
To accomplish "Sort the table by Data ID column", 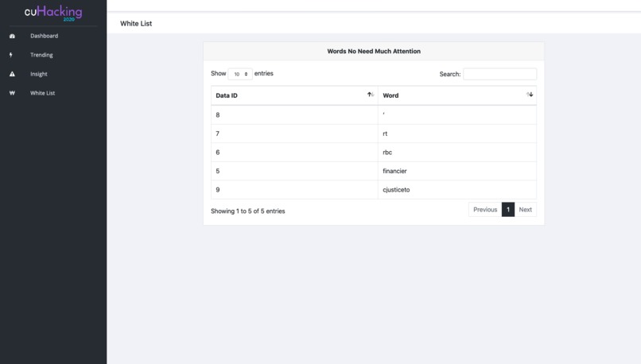I will pyautogui.click(x=371, y=95).
